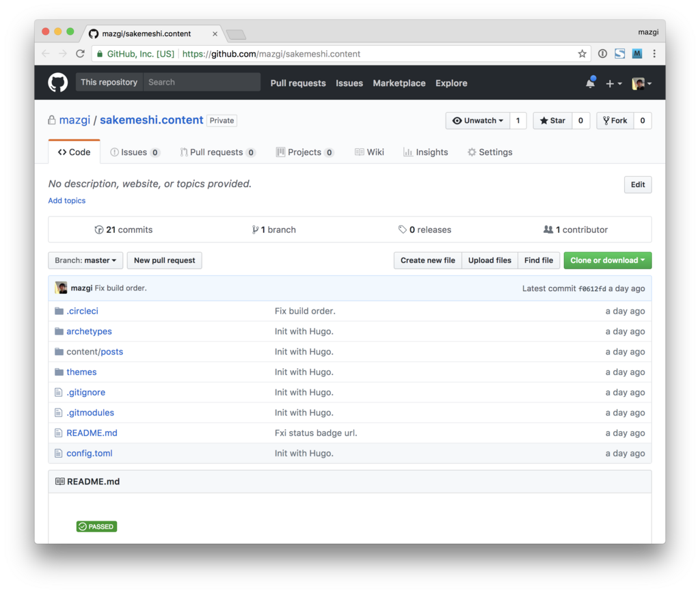Viewport: 700px width, 593px height.
Task: Click Create new file button
Action: 428,260
